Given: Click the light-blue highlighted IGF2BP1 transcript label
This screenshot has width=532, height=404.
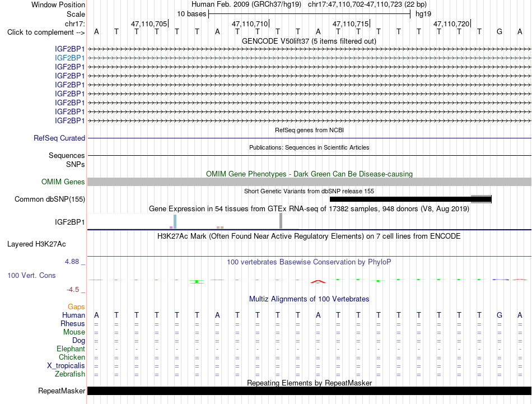Looking at the screenshot, I should click(69, 58).
